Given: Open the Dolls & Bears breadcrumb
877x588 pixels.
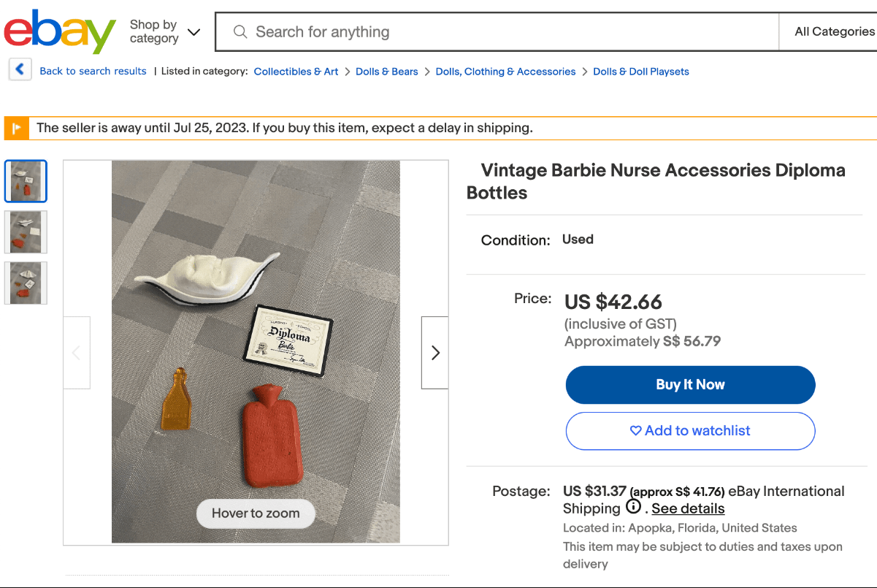Looking at the screenshot, I should (387, 72).
